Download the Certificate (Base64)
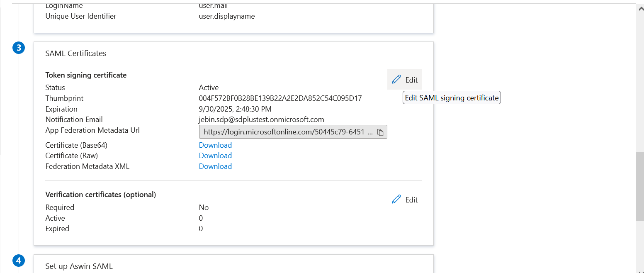Viewport: 644px width, 273px height. click(215, 145)
